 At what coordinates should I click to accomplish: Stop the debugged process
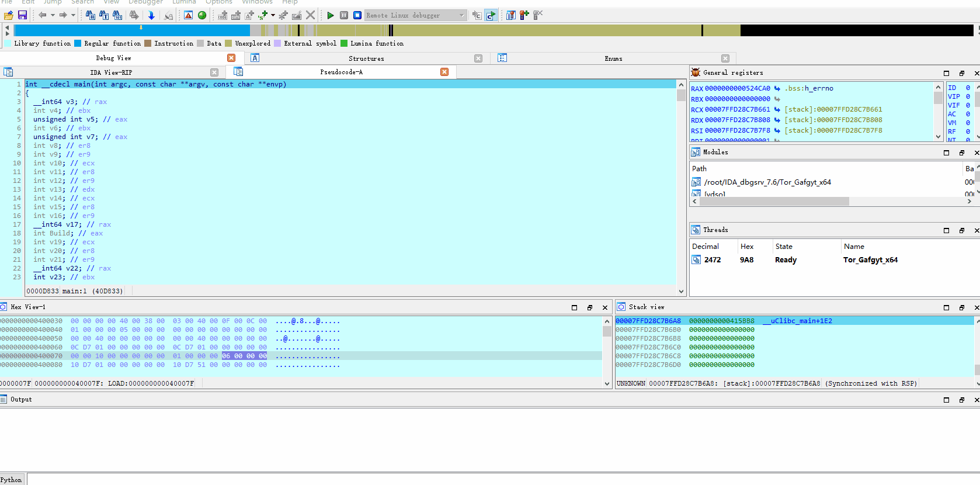point(357,15)
